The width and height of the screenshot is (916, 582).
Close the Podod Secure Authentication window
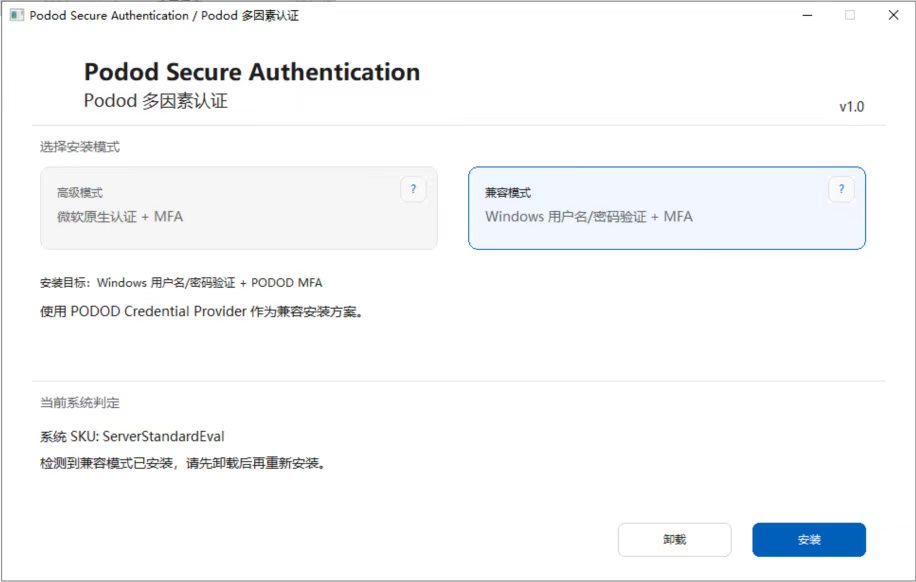(x=893, y=15)
